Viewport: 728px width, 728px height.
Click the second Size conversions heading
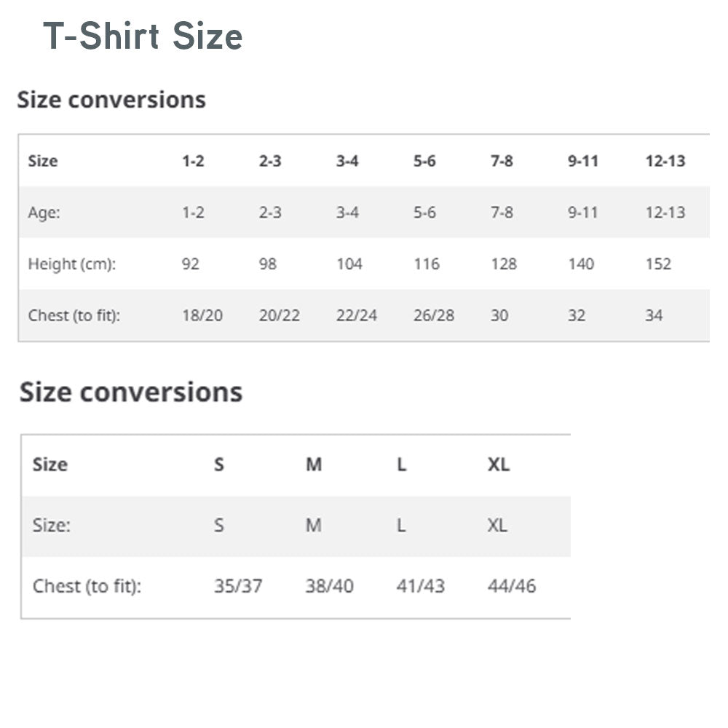coord(130,392)
